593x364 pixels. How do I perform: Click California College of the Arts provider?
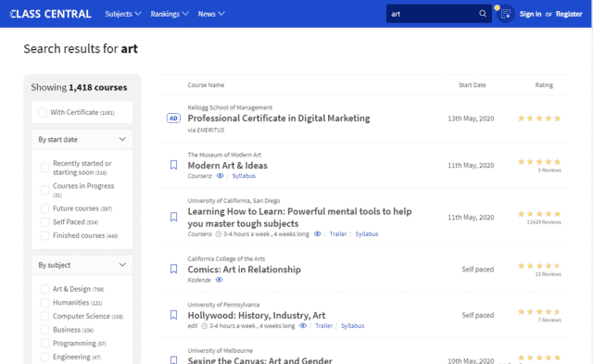(x=226, y=258)
